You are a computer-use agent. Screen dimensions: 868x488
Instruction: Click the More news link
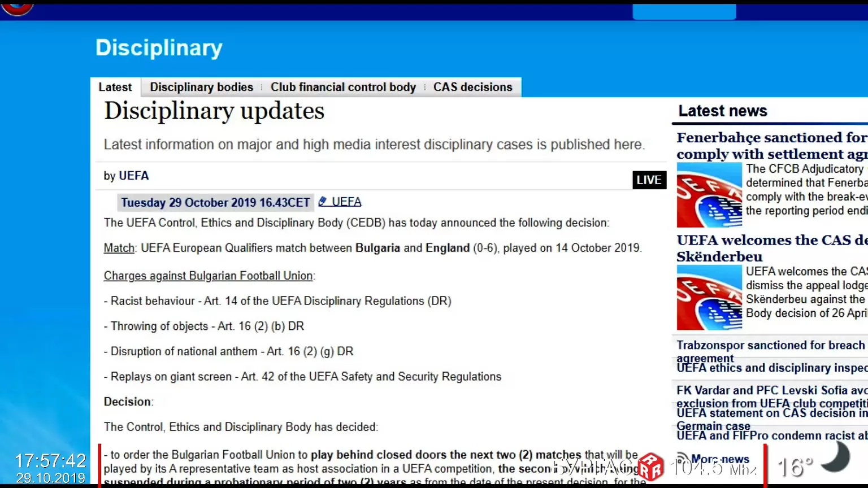pos(721,459)
